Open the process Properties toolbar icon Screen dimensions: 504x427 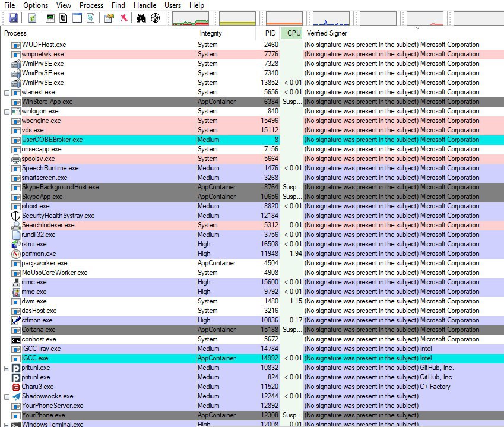pos(109,18)
